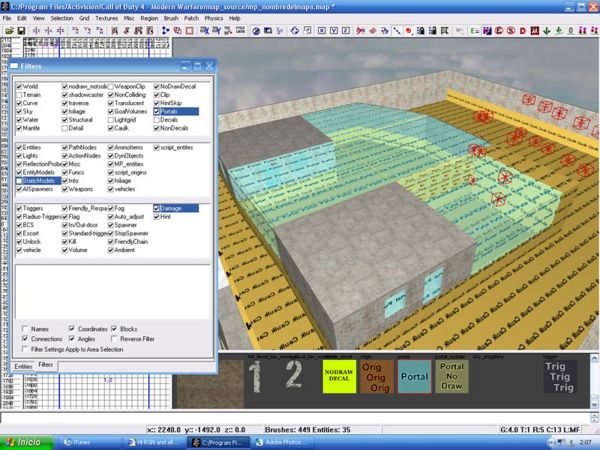Enable the Terrain filter checkbox

[x=19, y=95]
